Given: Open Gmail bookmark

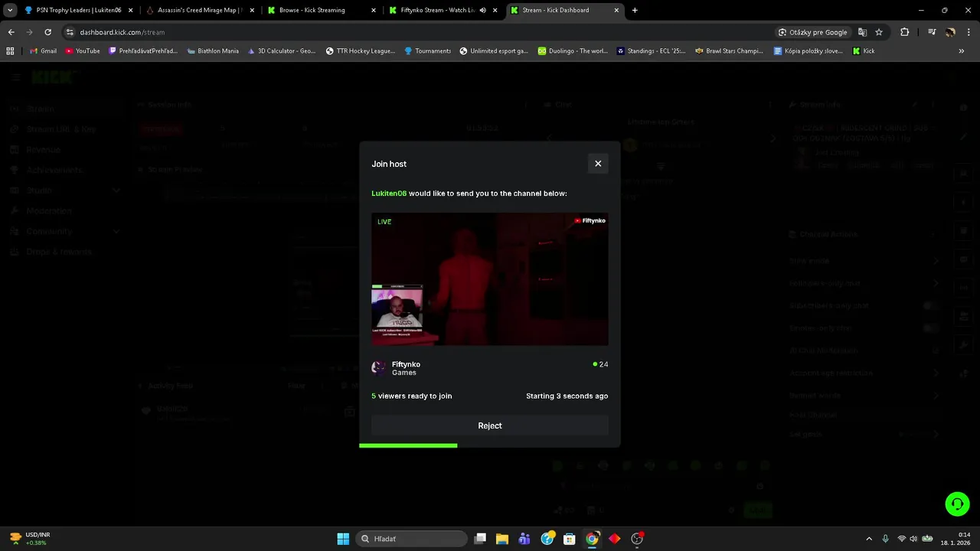Looking at the screenshot, I should pyautogui.click(x=44, y=51).
